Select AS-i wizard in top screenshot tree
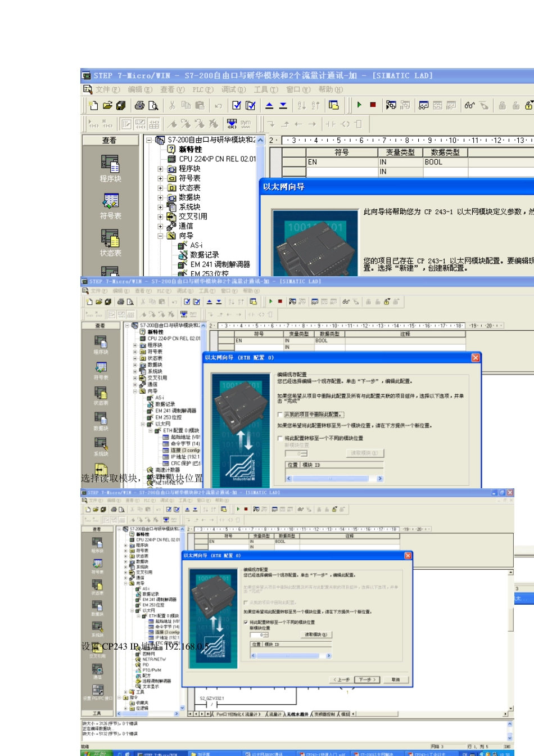Image resolution: width=534 pixels, height=756 pixels. tap(196, 245)
